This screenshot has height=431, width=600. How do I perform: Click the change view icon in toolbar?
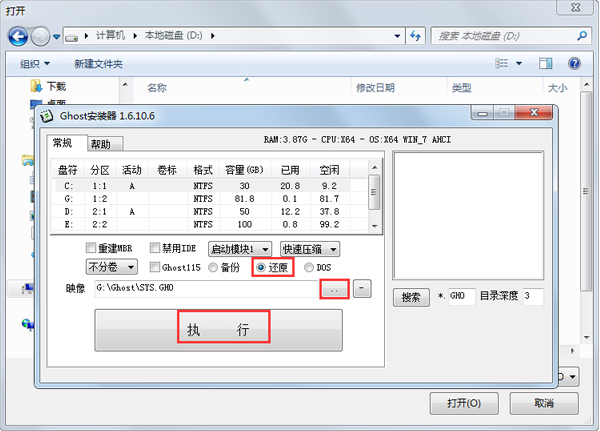click(x=503, y=63)
